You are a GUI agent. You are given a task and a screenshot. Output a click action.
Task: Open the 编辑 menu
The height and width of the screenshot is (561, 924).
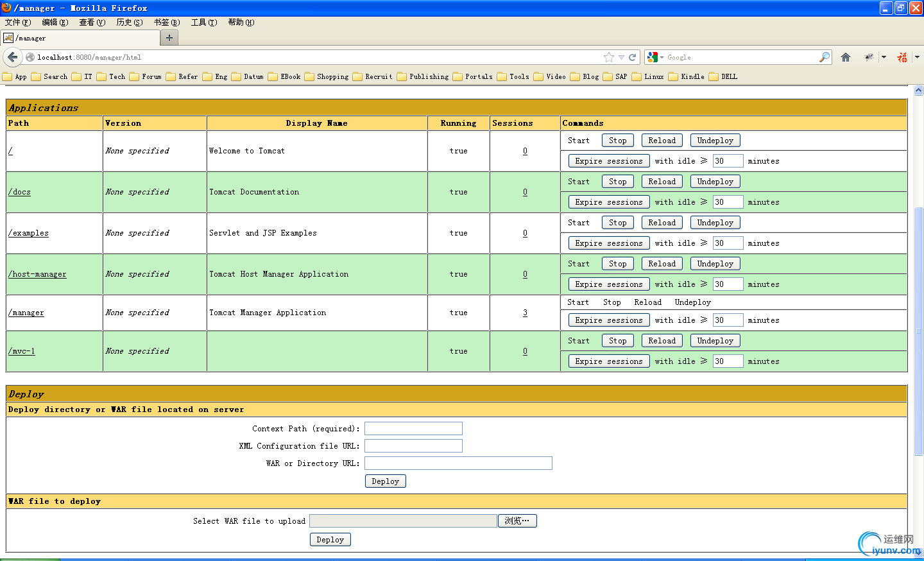coord(55,22)
